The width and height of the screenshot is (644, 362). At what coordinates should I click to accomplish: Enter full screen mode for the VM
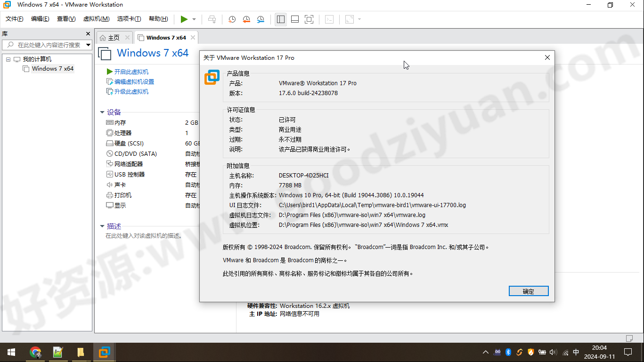pyautogui.click(x=309, y=19)
